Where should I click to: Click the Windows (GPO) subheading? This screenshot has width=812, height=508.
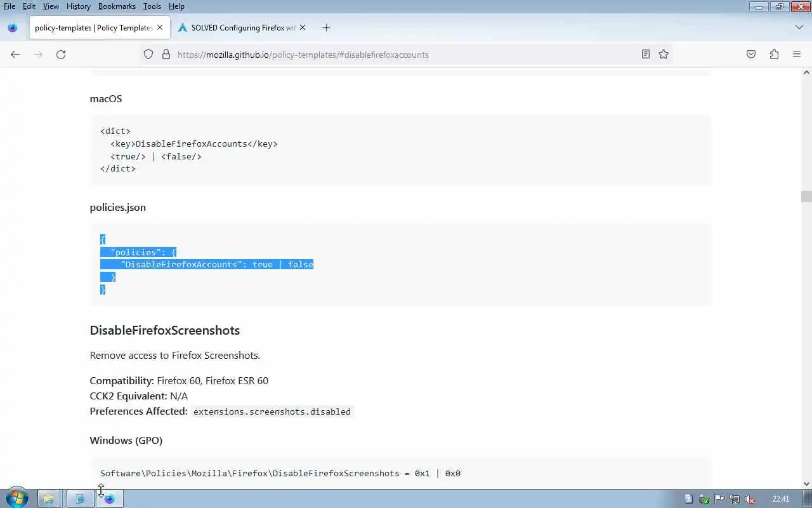[126, 440]
